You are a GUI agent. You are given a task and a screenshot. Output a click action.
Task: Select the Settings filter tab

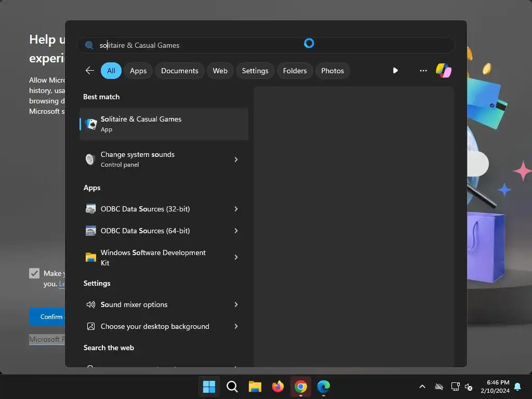pos(255,71)
